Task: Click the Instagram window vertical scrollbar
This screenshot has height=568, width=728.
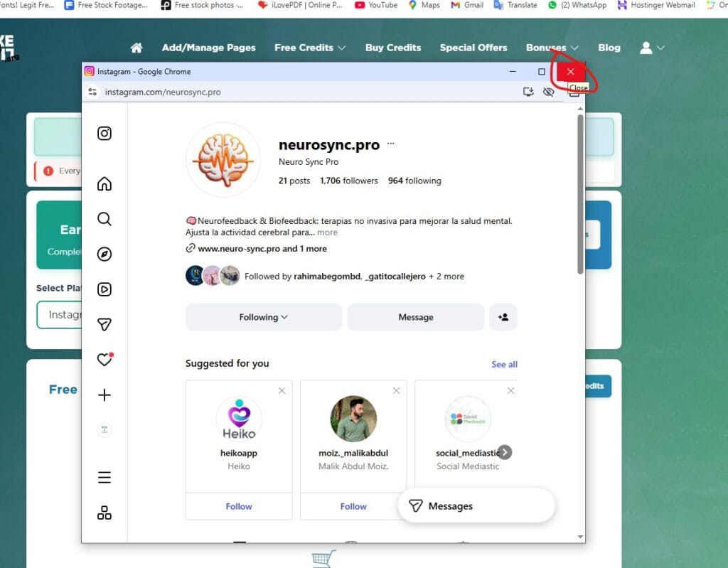Action: [x=580, y=192]
